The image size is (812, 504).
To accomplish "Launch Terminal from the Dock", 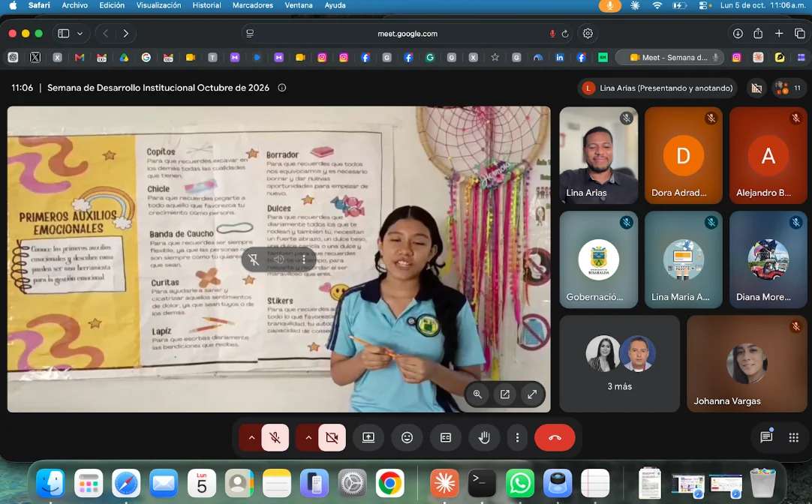I will coord(482,483).
